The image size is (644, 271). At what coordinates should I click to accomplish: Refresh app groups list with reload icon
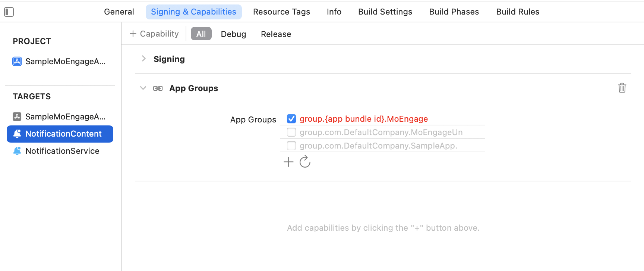305,162
